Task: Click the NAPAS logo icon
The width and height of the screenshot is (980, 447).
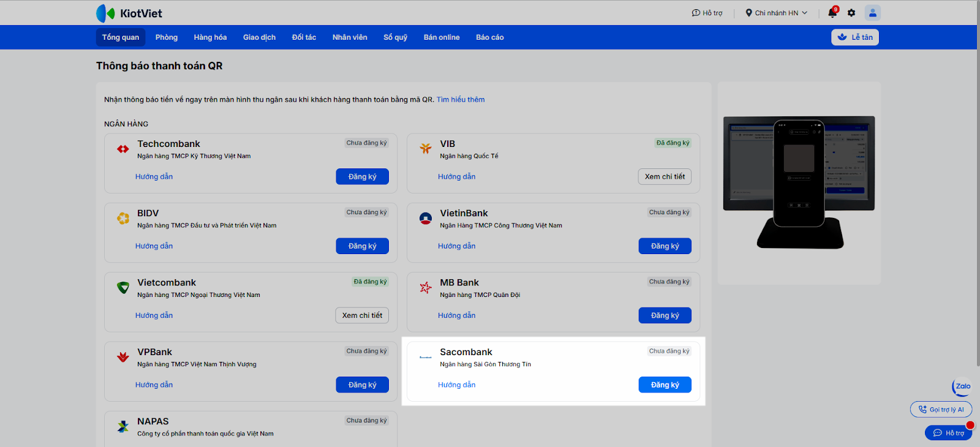Action: [x=123, y=427]
